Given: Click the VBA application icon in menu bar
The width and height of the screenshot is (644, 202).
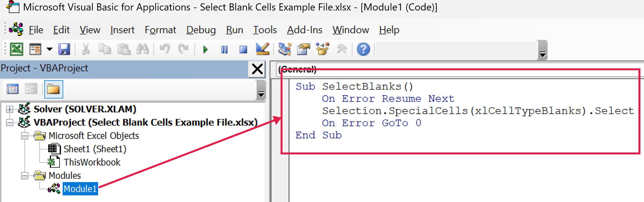Looking at the screenshot, I should pos(16,29).
